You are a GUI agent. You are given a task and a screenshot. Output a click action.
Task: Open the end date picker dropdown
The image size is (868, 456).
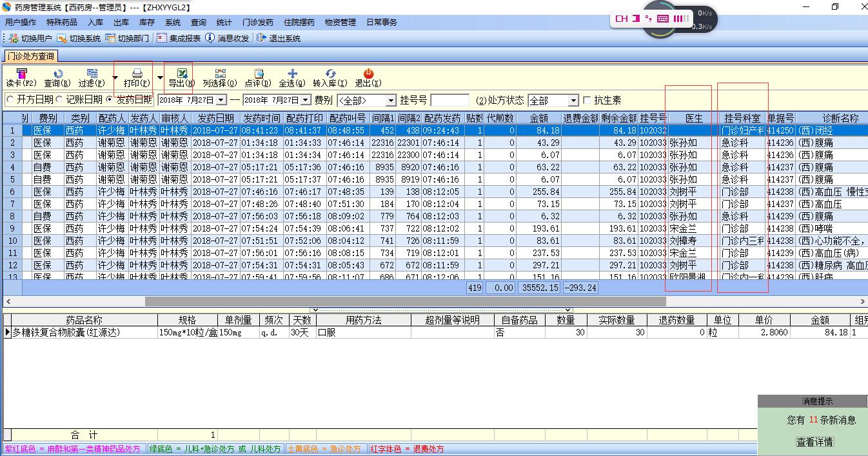coord(306,101)
